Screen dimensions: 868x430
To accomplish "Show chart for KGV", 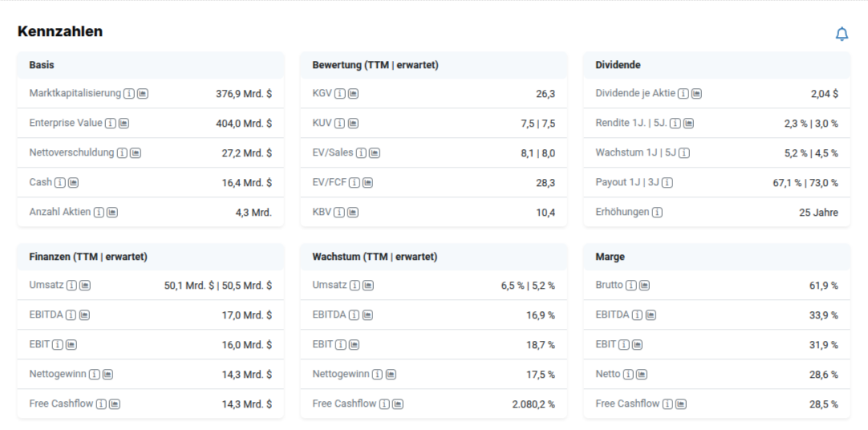I will pos(353,94).
